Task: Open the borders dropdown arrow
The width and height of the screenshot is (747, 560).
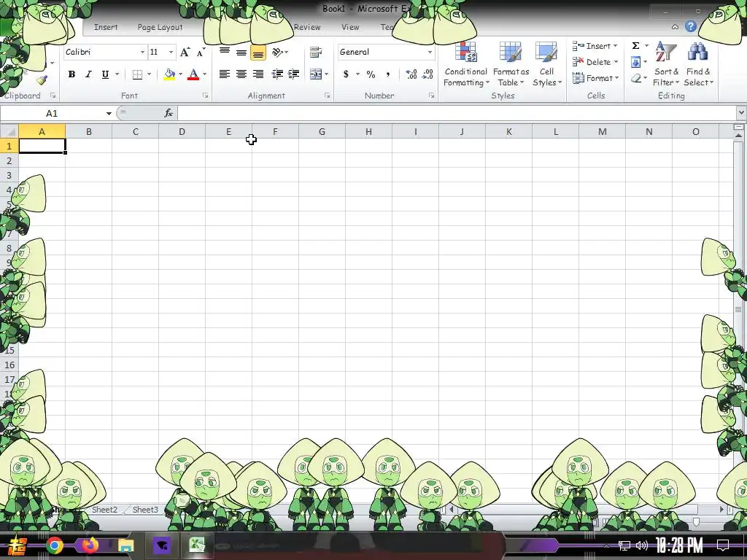Action: [149, 74]
